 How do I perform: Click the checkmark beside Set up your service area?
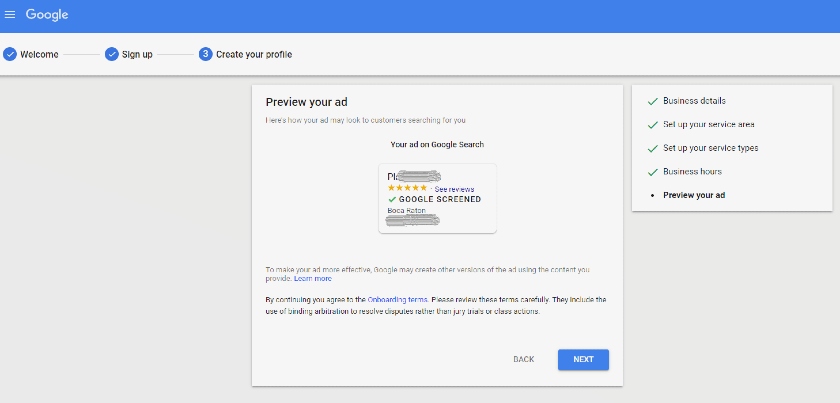(652, 125)
